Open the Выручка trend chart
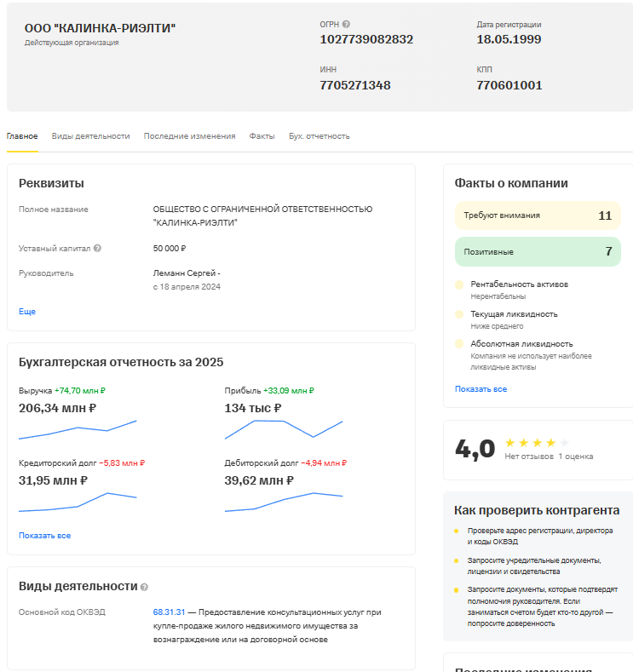Image resolution: width=633 pixels, height=672 pixels. pyautogui.click(x=78, y=429)
